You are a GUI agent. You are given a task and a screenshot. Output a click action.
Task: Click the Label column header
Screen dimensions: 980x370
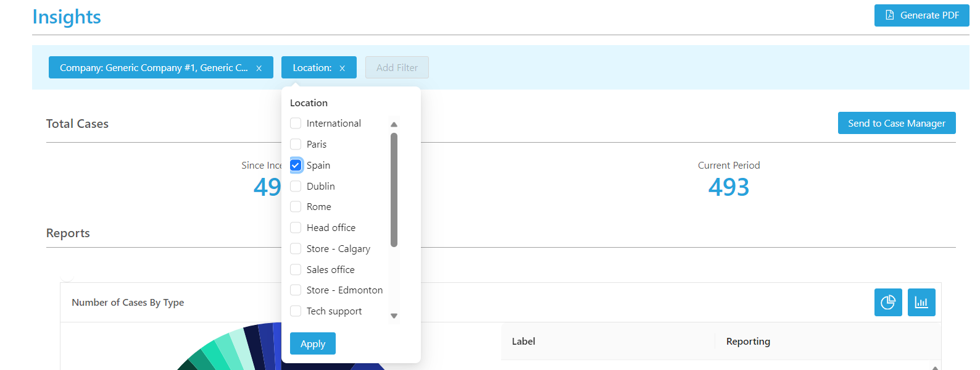point(523,342)
